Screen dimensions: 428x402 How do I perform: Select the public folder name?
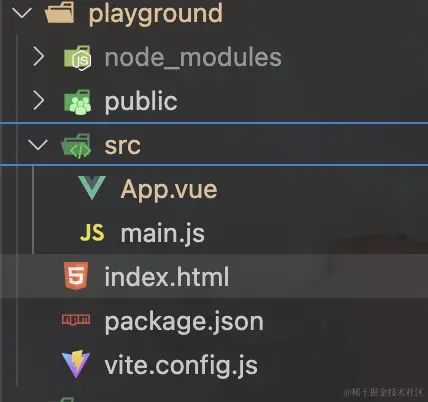click(x=141, y=101)
